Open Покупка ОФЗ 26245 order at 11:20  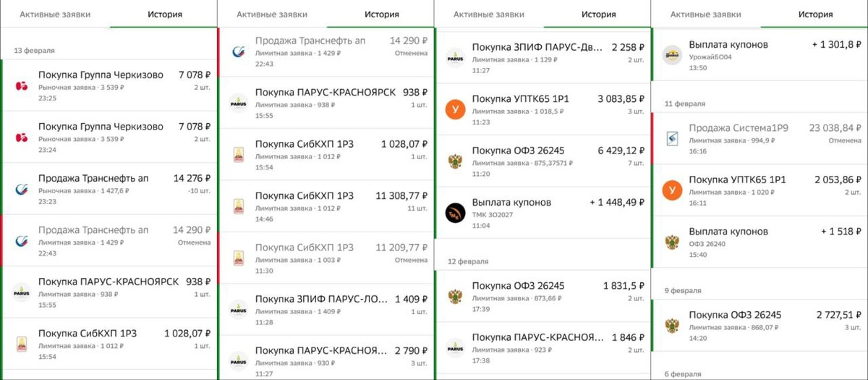[x=543, y=161]
